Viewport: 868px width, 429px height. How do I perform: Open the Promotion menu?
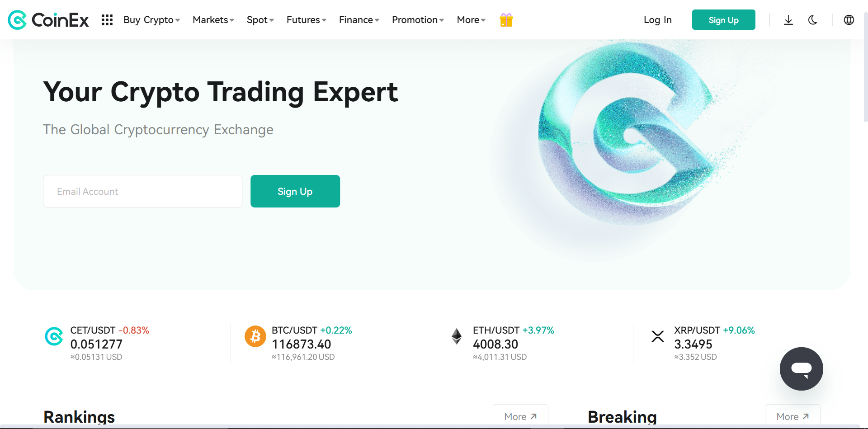point(418,20)
